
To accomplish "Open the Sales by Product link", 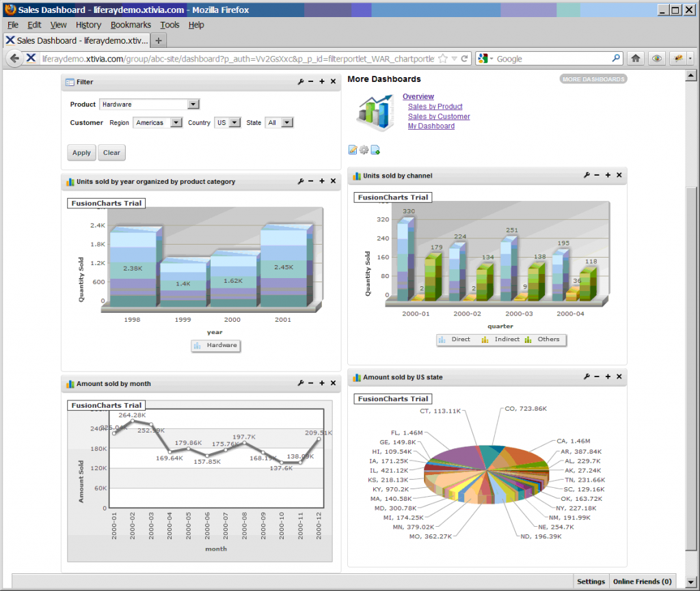I will (x=435, y=107).
